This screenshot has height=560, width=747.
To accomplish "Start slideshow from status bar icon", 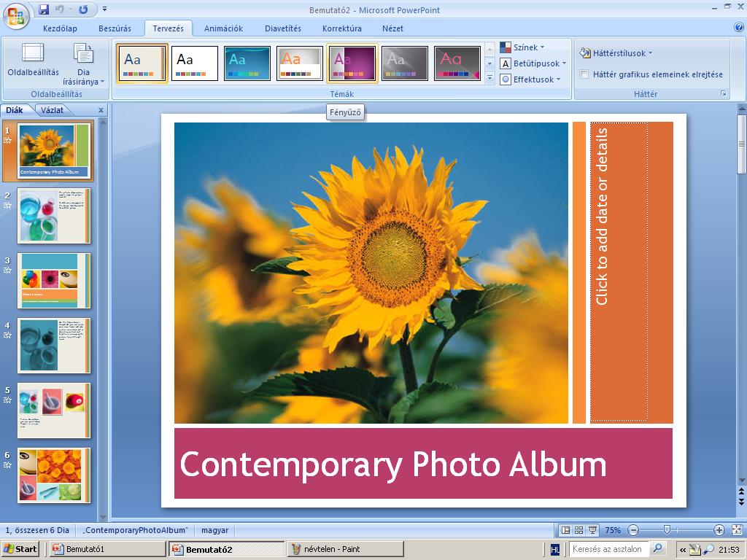I will 592,530.
